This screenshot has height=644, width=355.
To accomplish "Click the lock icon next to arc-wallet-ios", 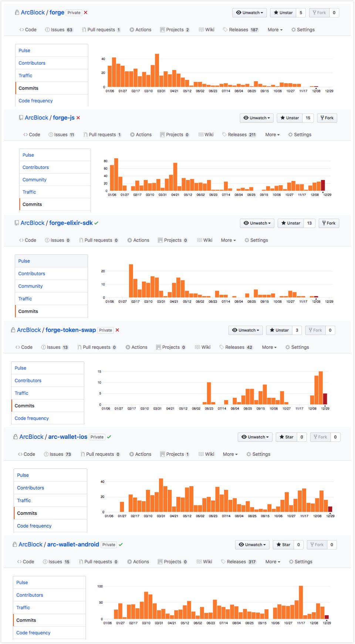I will (16, 437).
